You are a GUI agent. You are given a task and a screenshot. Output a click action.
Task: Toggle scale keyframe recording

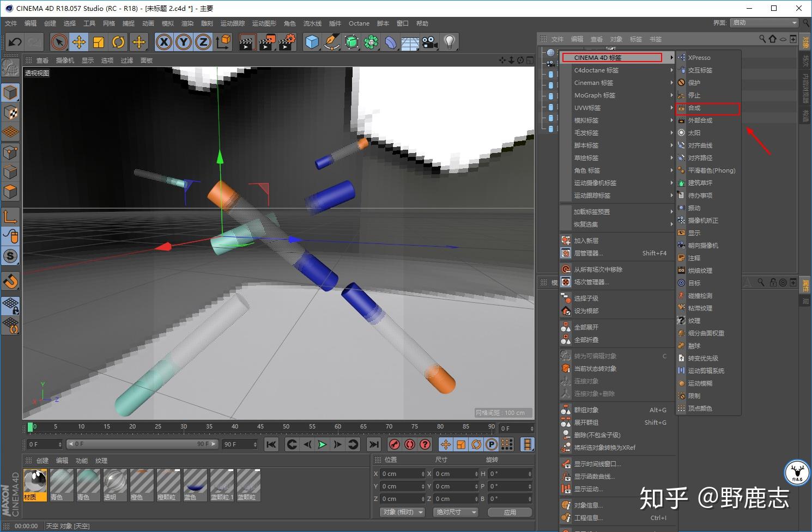click(461, 444)
